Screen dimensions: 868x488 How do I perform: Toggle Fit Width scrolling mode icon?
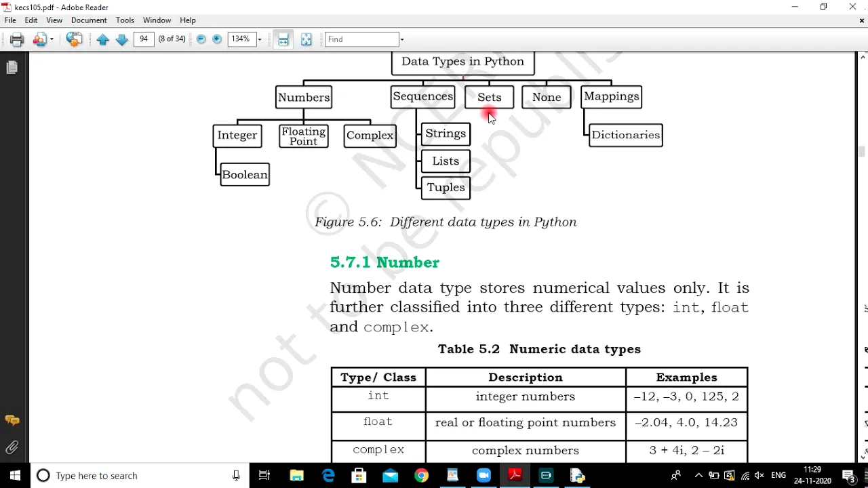(x=283, y=39)
